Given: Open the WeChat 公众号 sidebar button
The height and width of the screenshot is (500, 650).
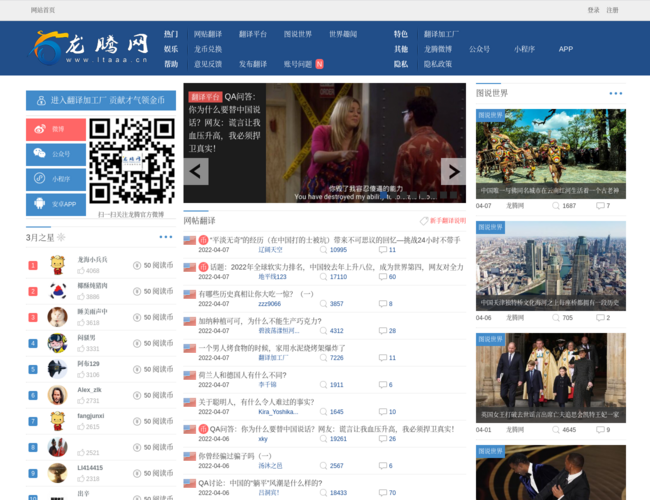Looking at the screenshot, I should point(54,154).
